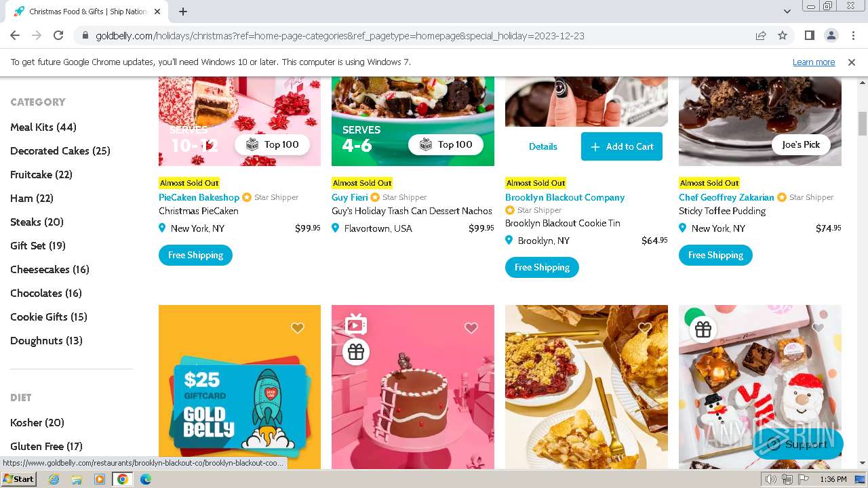Favorite the $25 Goldbelly gift card with heart icon

click(x=298, y=328)
